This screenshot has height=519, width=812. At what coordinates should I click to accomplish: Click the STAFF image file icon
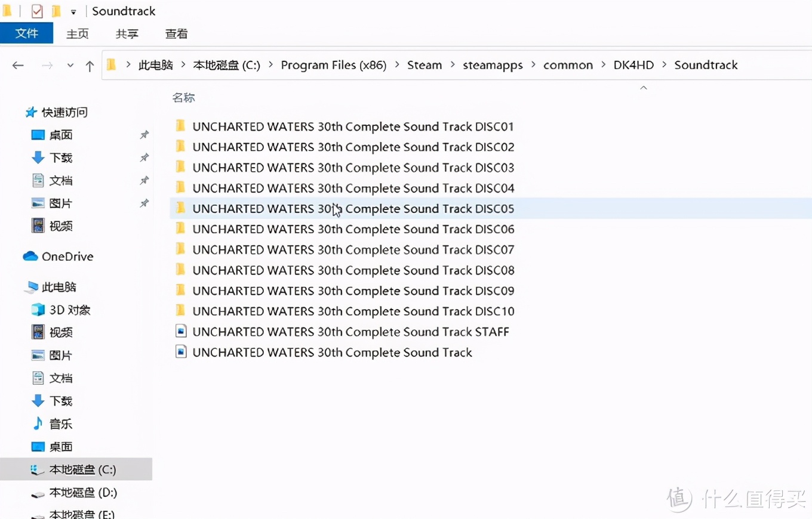click(181, 331)
